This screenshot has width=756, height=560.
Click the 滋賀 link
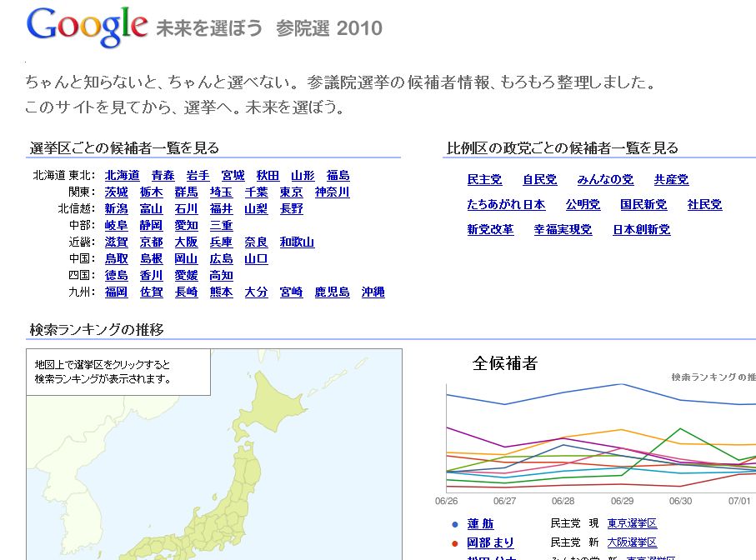pyautogui.click(x=116, y=242)
